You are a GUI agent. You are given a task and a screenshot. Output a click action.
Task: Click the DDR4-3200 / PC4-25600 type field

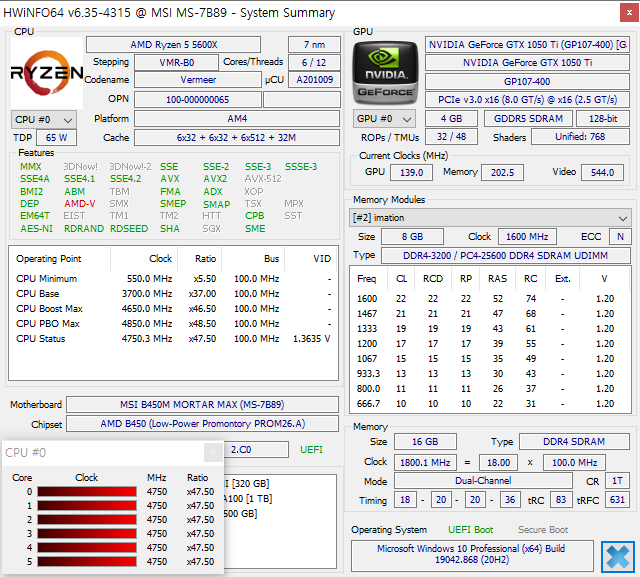(x=506, y=255)
